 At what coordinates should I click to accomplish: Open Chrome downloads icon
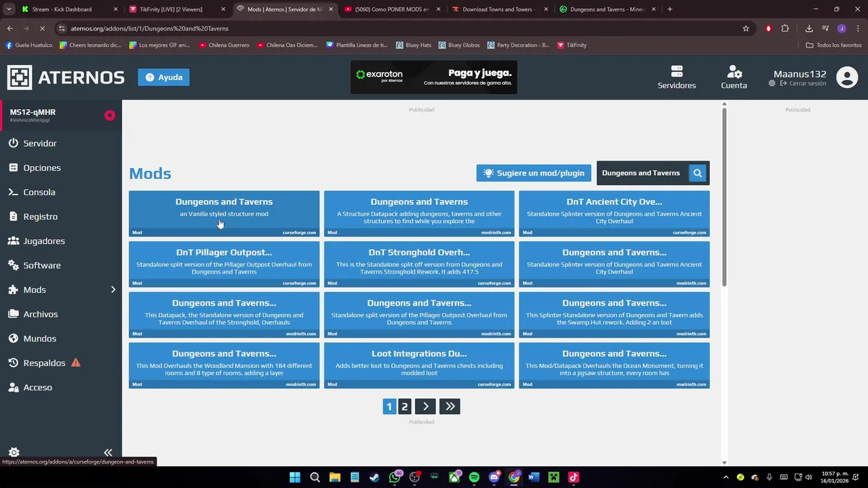[809, 28]
